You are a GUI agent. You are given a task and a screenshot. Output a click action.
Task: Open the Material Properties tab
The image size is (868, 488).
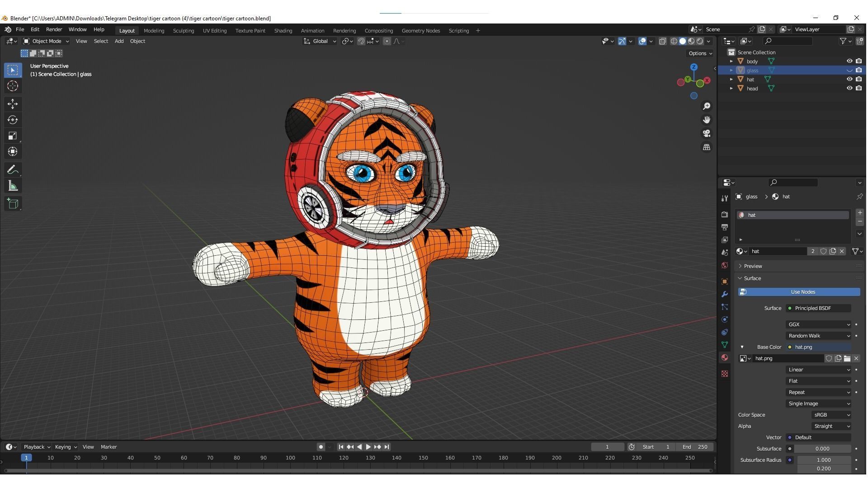pyautogui.click(x=725, y=357)
